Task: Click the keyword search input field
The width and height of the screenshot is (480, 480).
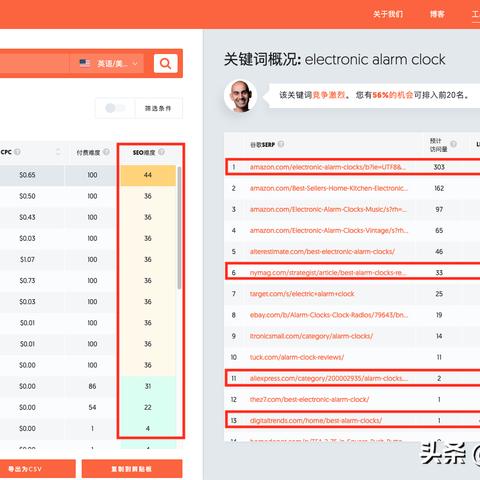Action: (34, 63)
